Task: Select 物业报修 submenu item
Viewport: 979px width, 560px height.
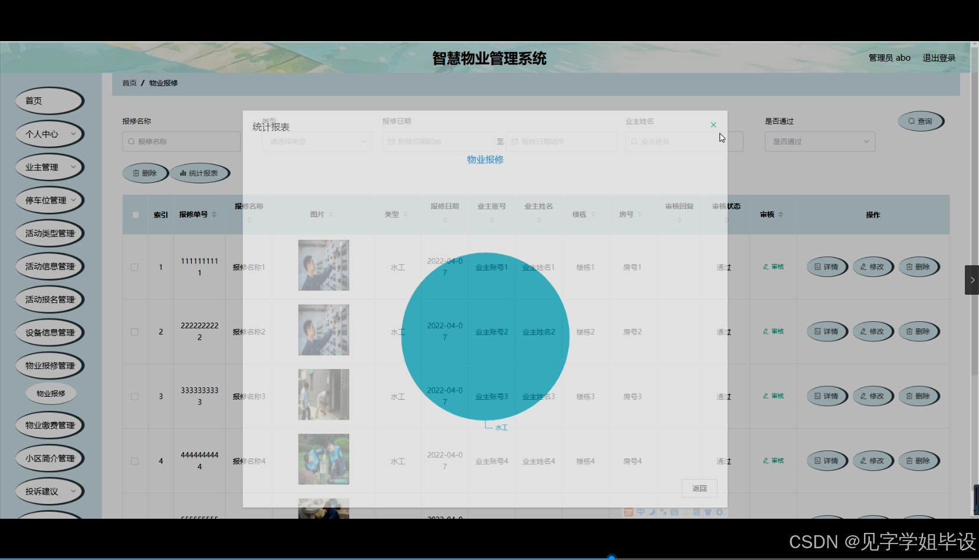Action: coord(51,393)
